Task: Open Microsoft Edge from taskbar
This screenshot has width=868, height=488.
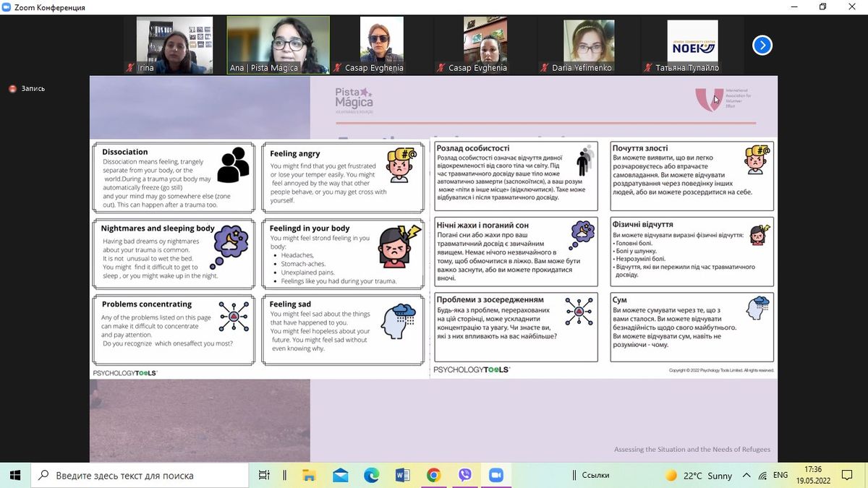Action: (x=371, y=475)
